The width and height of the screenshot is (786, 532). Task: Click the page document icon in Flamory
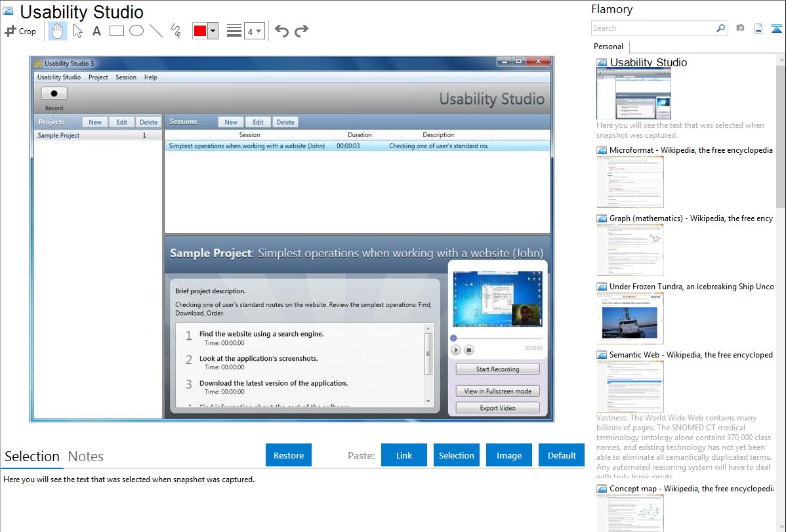758,28
